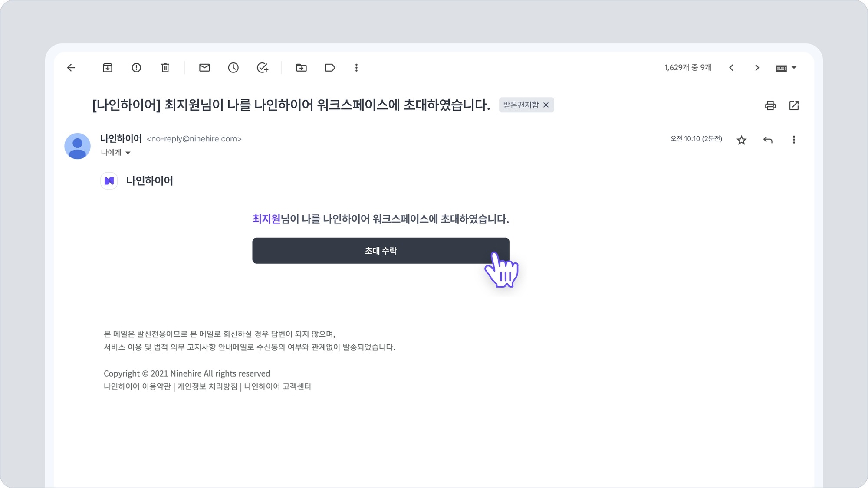Mark email as unread
The height and width of the screenshot is (488, 868).
pos(204,68)
